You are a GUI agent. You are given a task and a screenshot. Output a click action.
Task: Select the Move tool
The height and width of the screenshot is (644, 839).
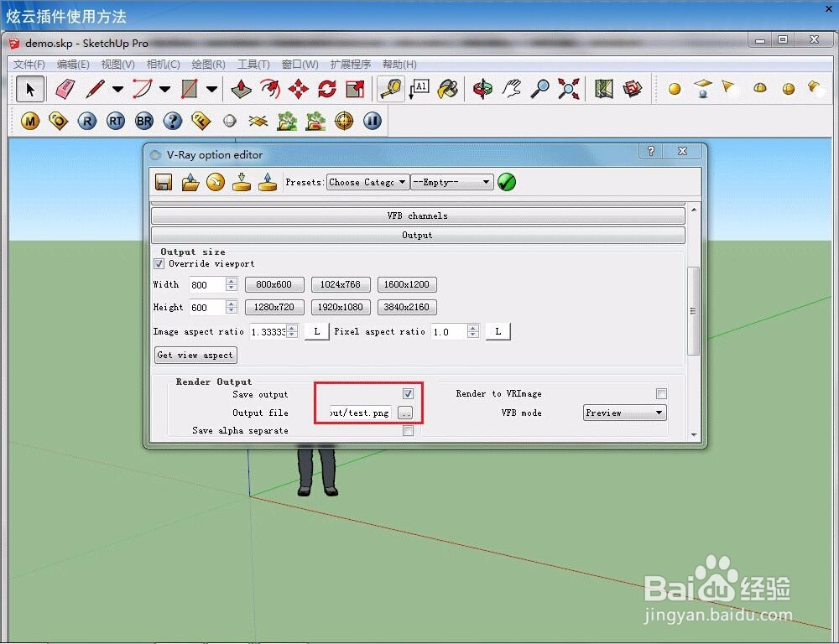(x=299, y=89)
